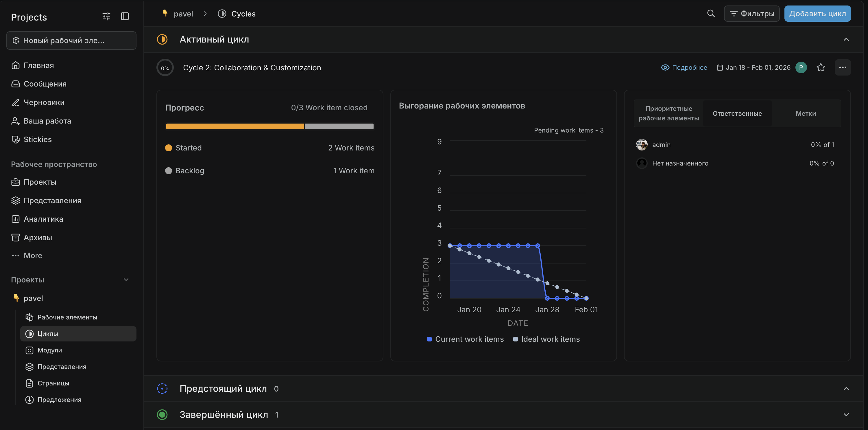Click the Новый рабочий элемент input field

click(71, 40)
